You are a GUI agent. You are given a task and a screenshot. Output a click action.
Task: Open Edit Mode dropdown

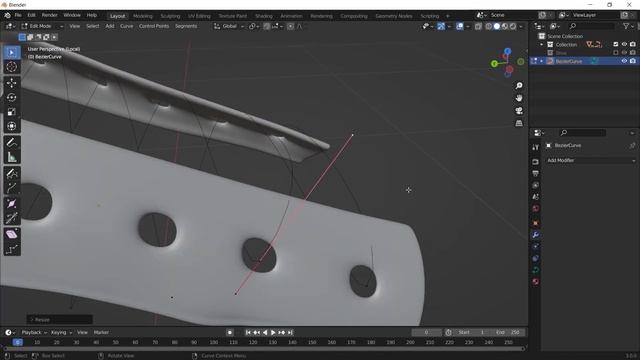pyautogui.click(x=42, y=26)
